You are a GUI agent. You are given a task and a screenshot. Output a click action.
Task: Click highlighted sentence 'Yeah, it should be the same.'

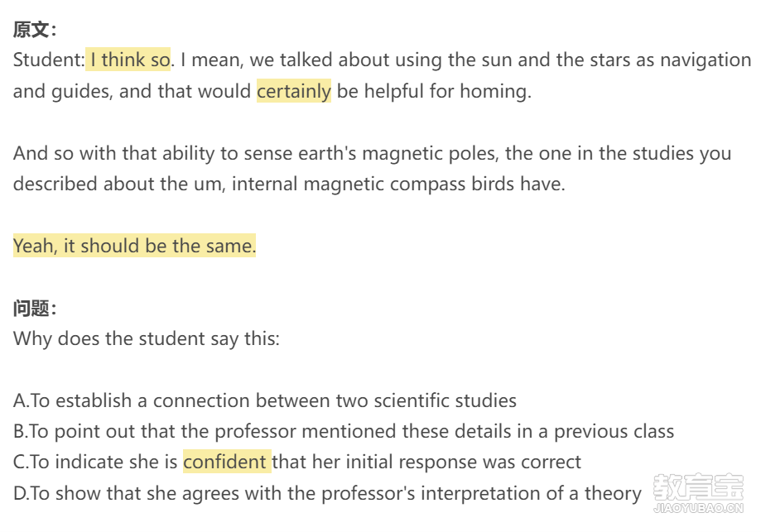[x=134, y=246]
